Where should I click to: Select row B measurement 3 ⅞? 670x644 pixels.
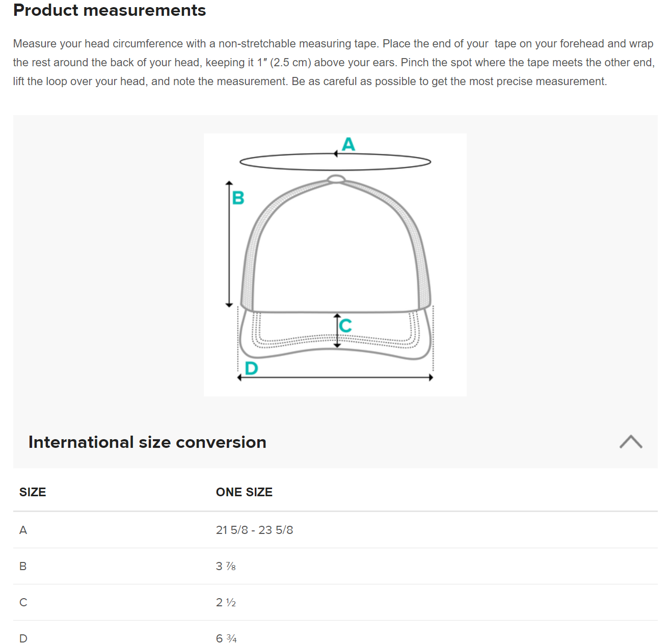pyautogui.click(x=226, y=566)
